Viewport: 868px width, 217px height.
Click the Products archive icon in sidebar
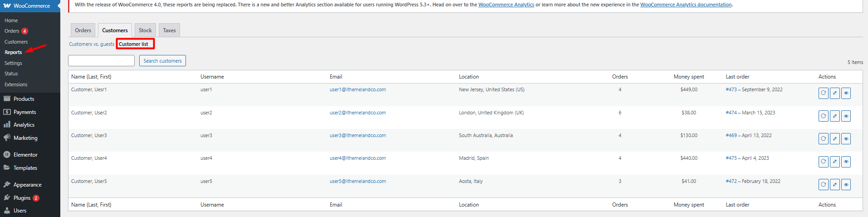(7, 99)
